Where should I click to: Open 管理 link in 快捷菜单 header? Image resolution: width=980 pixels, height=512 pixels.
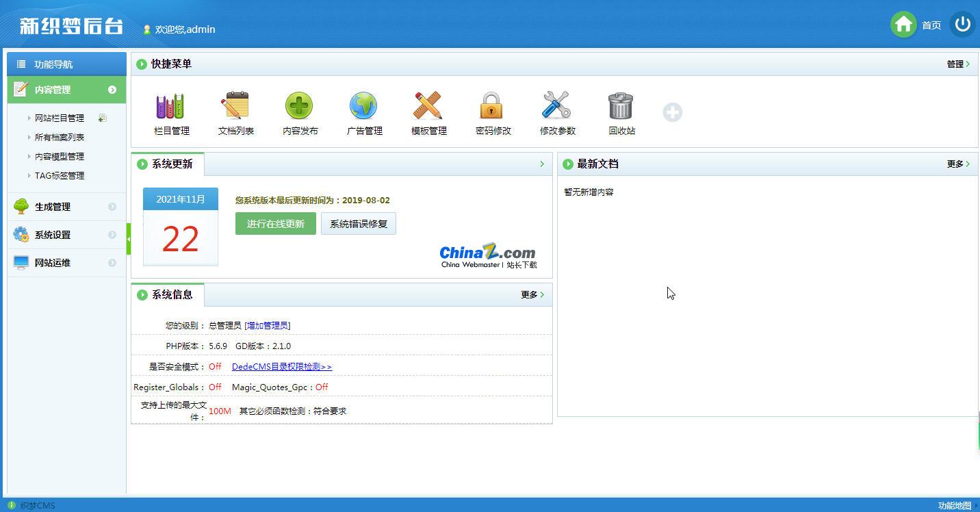pyautogui.click(x=958, y=64)
